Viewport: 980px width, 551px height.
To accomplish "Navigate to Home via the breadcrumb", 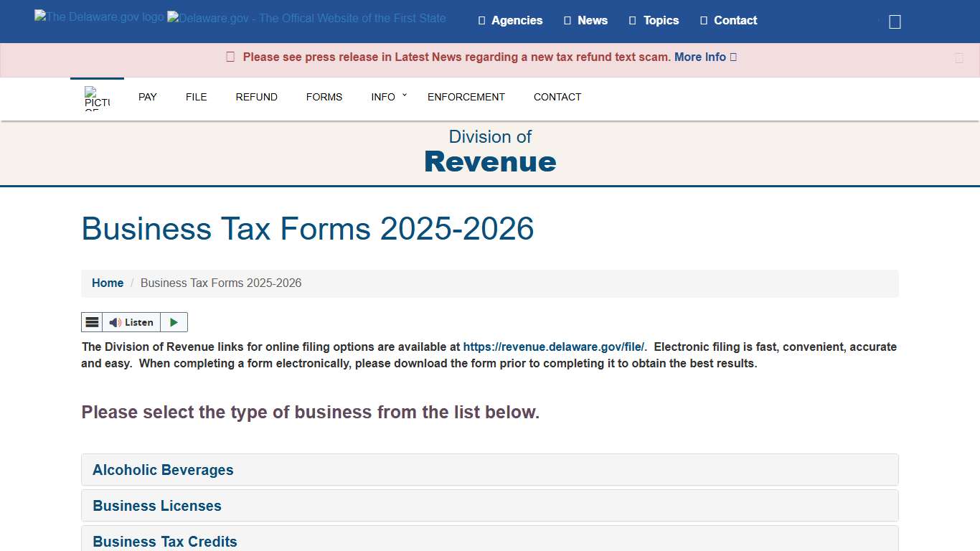I will tap(108, 283).
